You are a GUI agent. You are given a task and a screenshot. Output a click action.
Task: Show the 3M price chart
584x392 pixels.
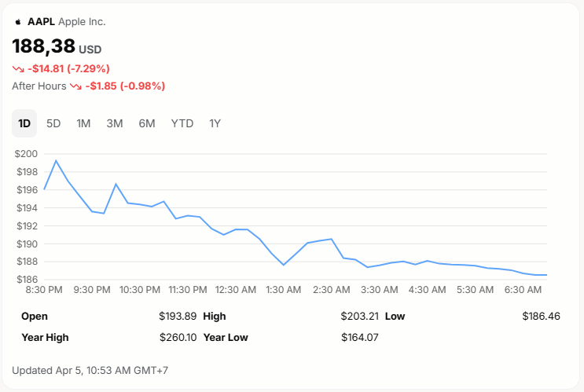pos(115,123)
